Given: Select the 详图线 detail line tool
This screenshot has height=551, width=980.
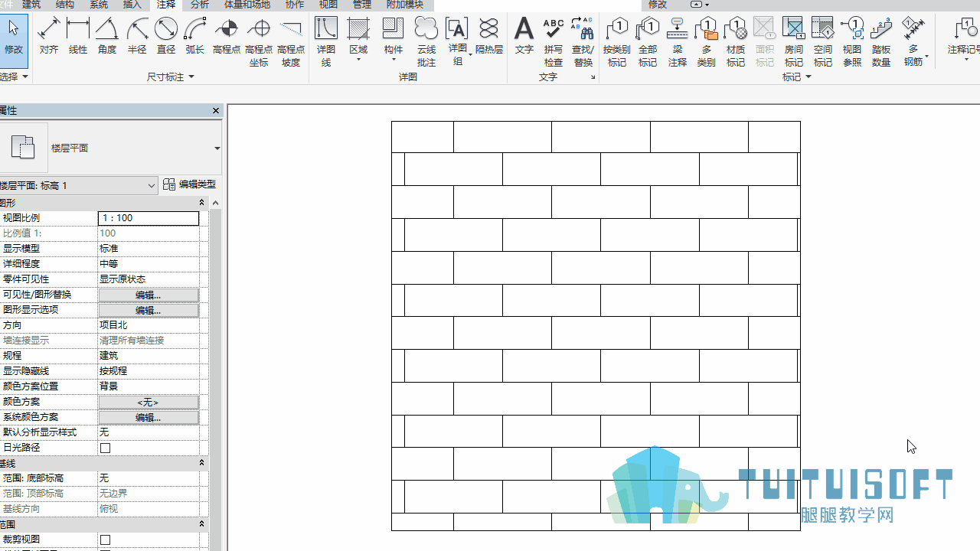Looking at the screenshot, I should pyautogui.click(x=326, y=41).
